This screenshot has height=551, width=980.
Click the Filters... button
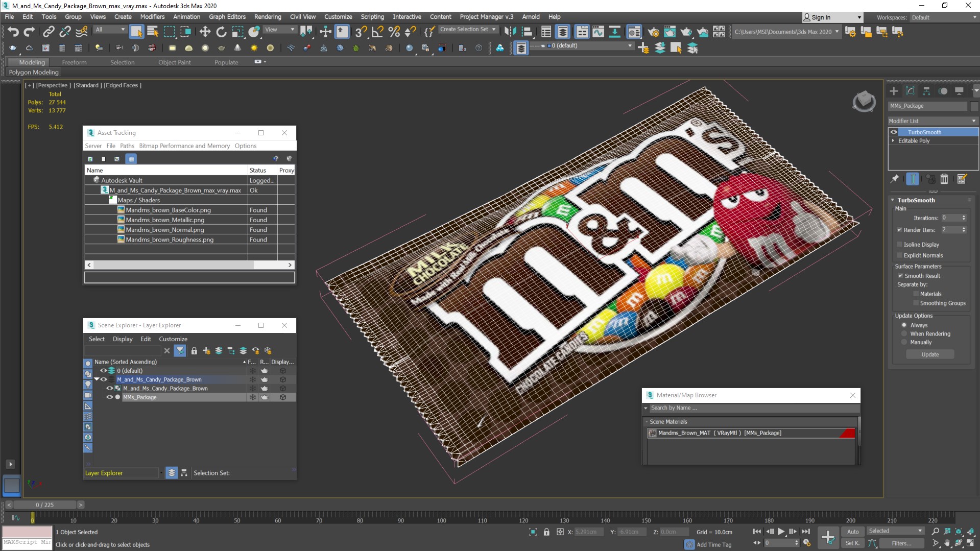(x=901, y=543)
